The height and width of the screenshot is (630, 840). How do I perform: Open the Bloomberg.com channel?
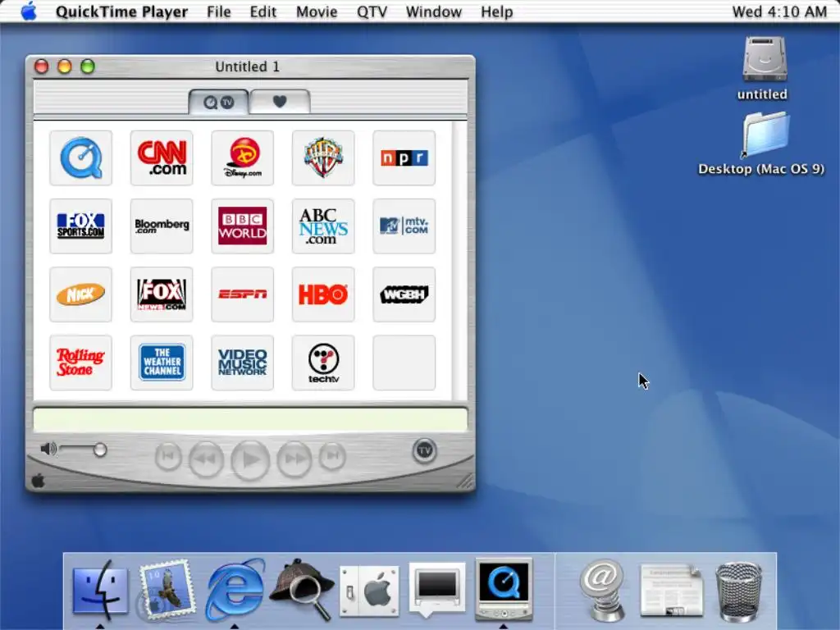pyautogui.click(x=162, y=226)
